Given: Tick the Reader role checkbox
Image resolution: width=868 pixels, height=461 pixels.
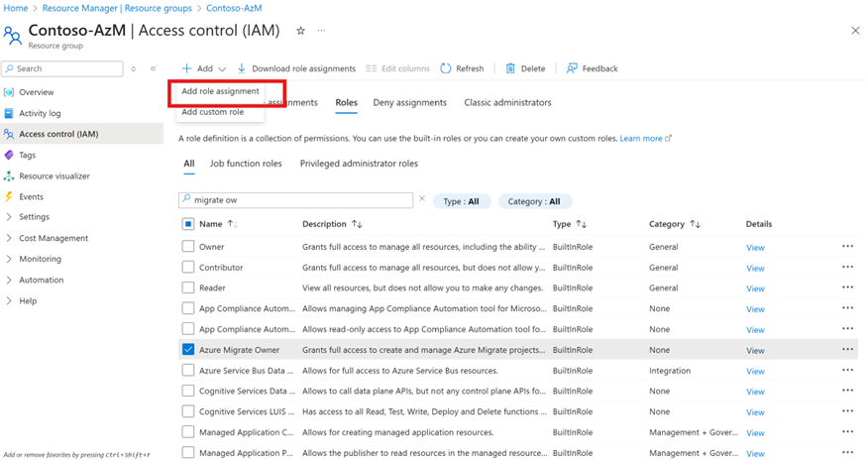Looking at the screenshot, I should tap(188, 288).
